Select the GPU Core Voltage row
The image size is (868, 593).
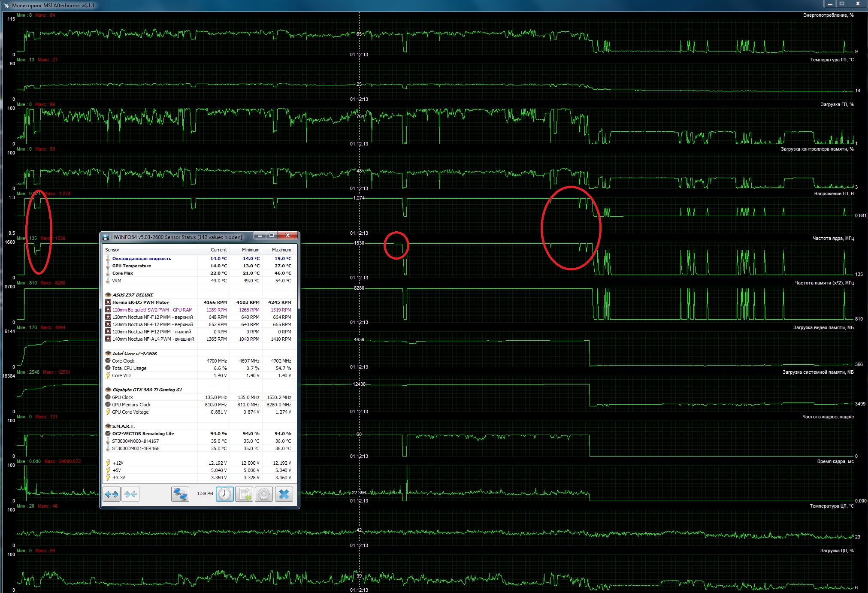coord(130,412)
